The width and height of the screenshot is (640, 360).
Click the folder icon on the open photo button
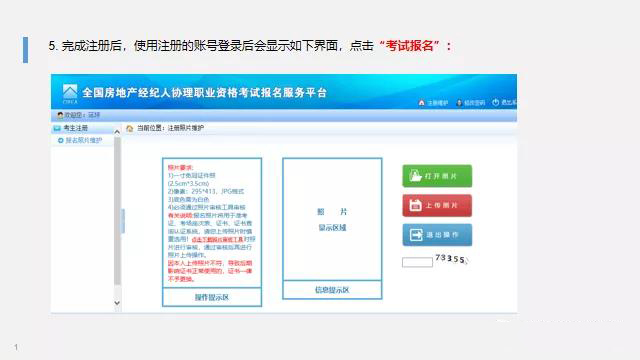click(x=416, y=176)
